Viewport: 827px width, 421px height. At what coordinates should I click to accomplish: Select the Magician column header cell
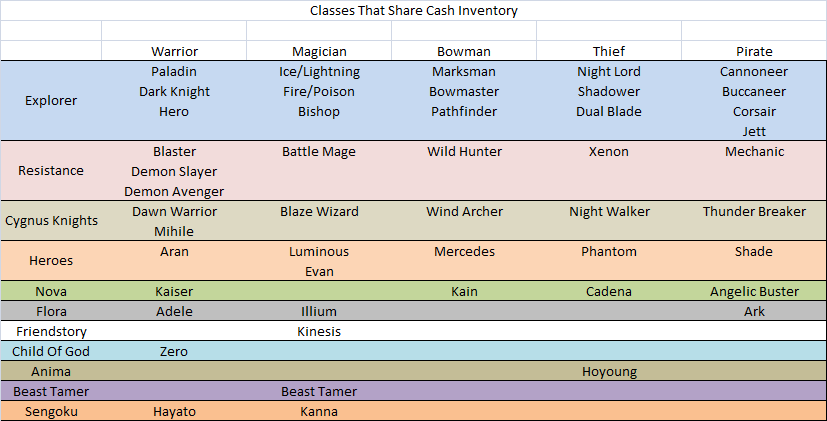point(319,51)
